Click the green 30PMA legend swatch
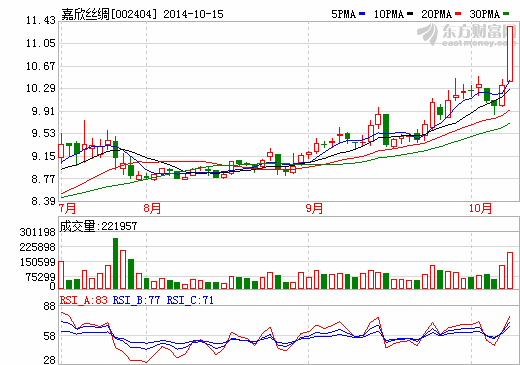The image size is (520, 365). (506, 14)
